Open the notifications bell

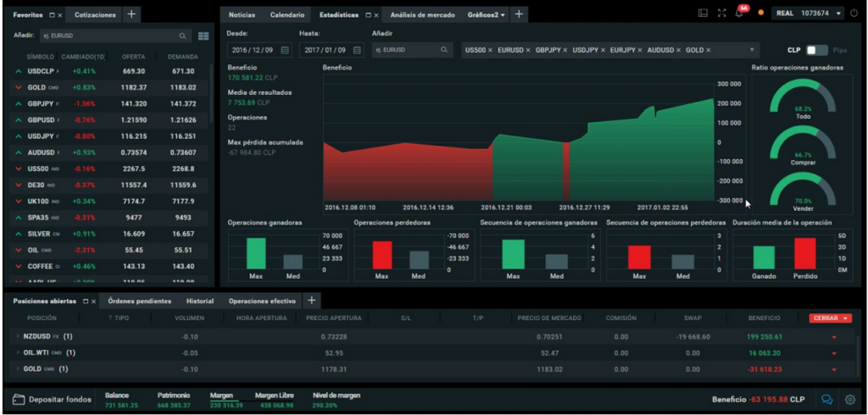click(x=739, y=14)
